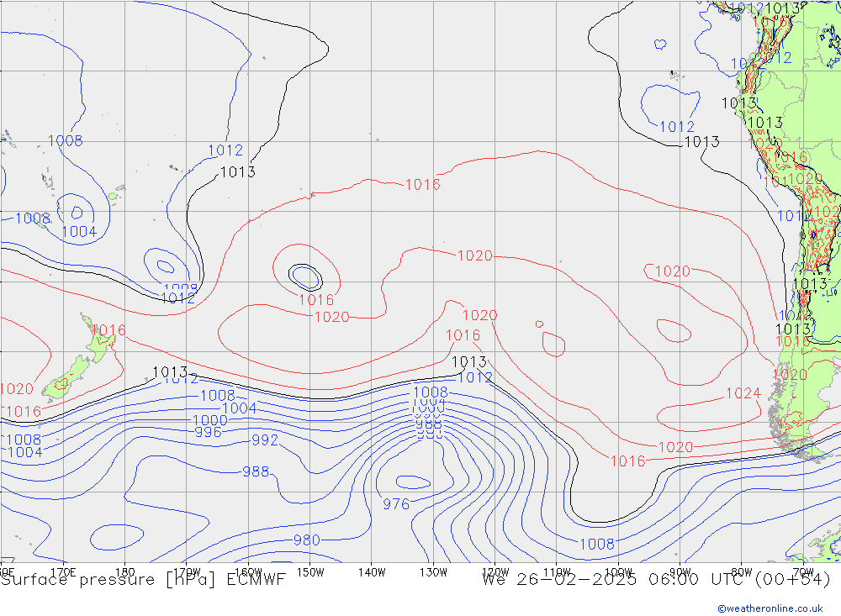Image resolution: width=841 pixels, height=616 pixels.
Task: Click the 980 isobar label
Action: tap(307, 540)
